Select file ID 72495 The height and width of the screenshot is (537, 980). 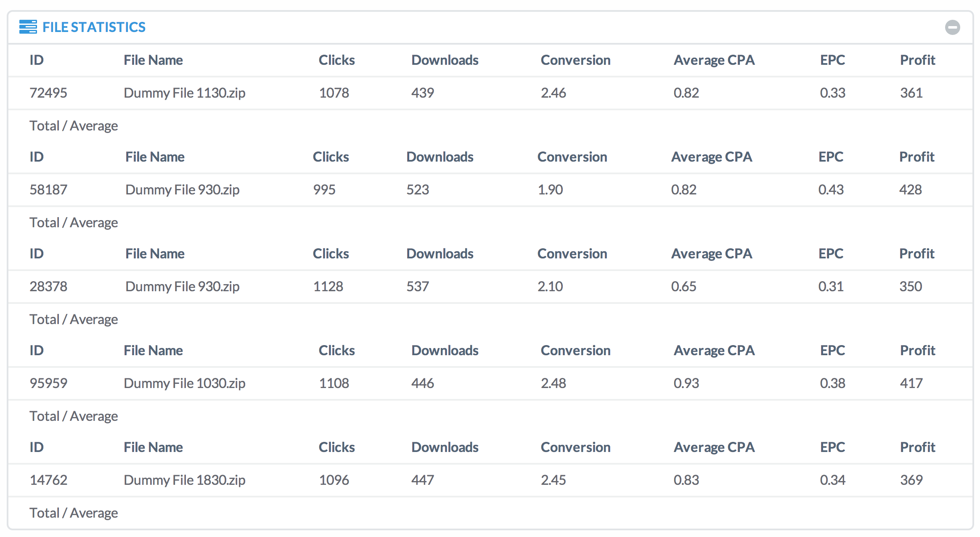tap(48, 93)
